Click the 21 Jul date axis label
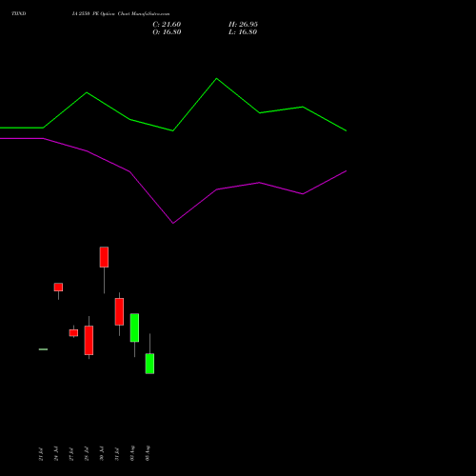This screenshot has width=476, height=476. pos(41,454)
